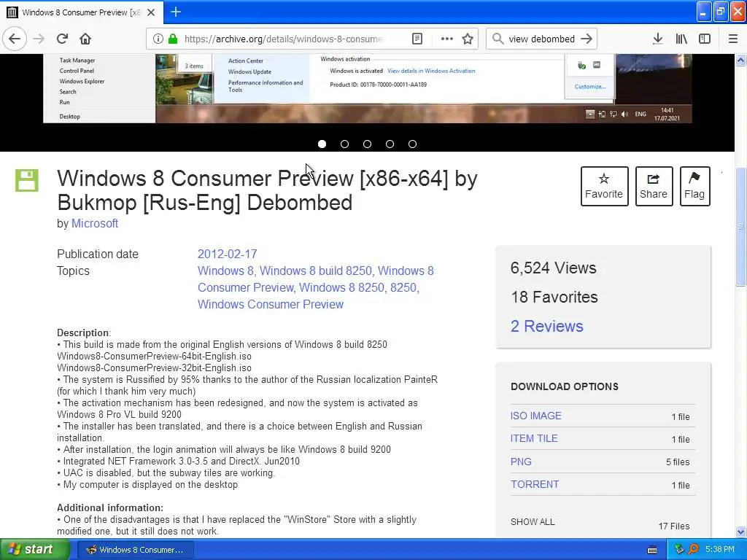
Task: Click SHOW ALL download files
Action: point(533,522)
